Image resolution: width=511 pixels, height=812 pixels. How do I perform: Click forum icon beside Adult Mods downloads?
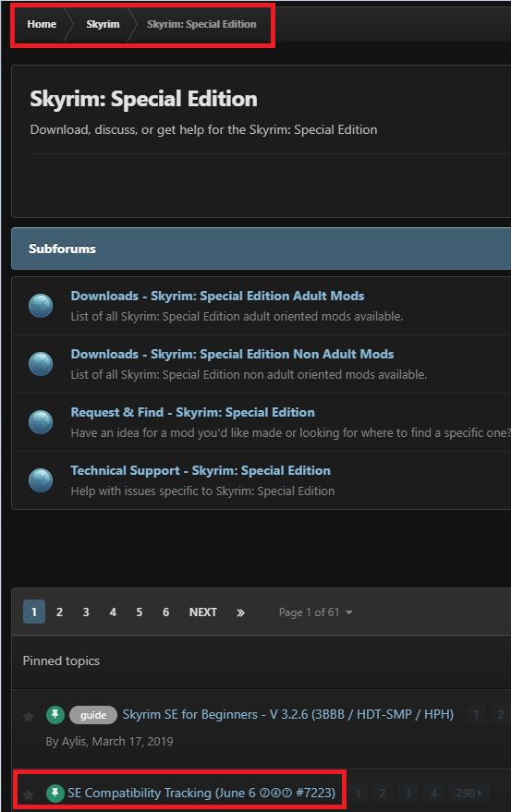(x=41, y=306)
